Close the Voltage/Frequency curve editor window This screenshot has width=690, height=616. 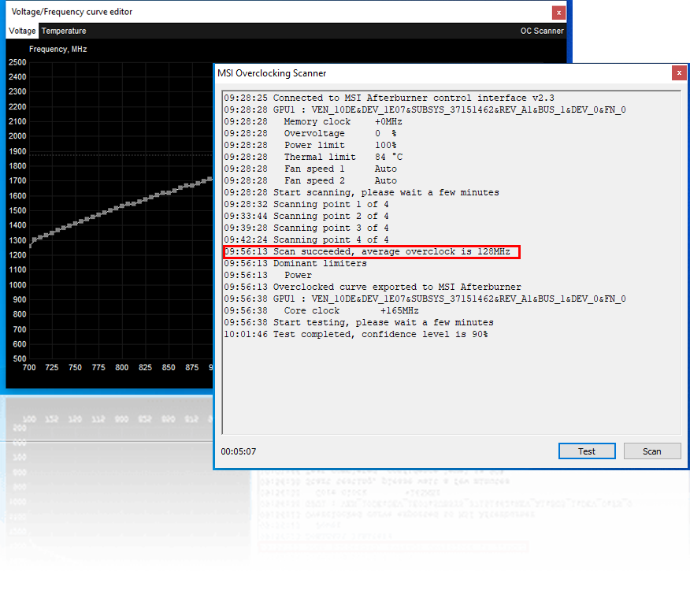[558, 13]
